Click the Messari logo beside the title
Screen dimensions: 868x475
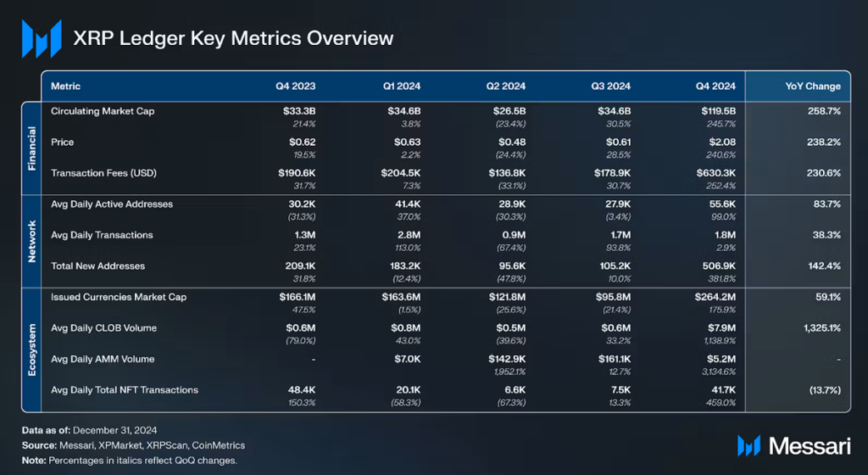click(42, 39)
